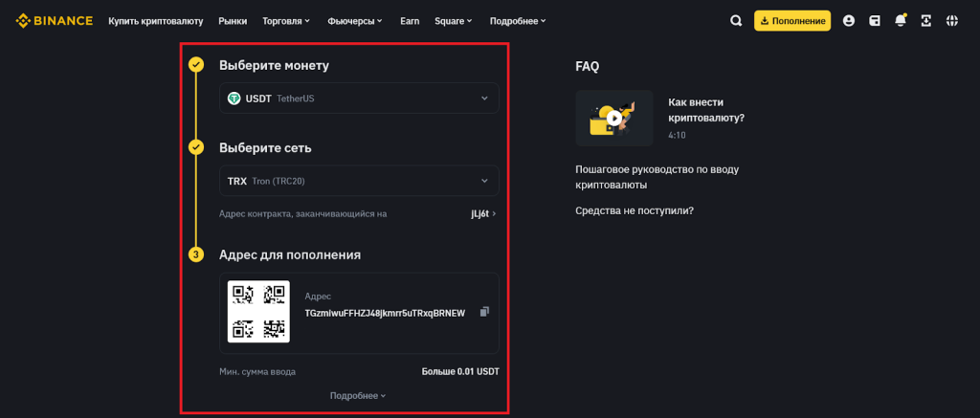Screen dimensions: 980x418
Task: Open the user profile icon
Action: tap(848, 21)
